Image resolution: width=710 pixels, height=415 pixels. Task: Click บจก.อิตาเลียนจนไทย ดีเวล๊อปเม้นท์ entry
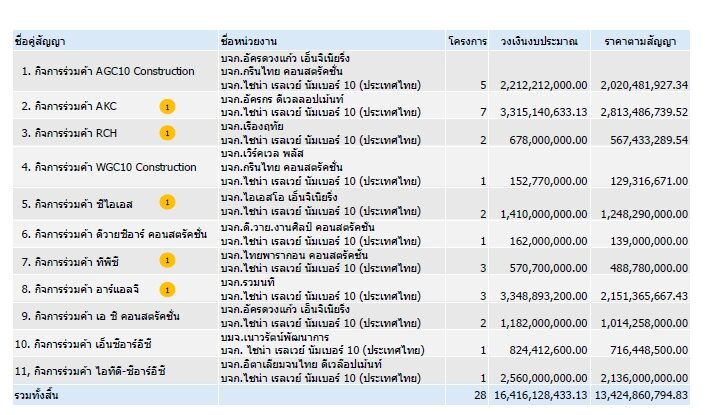coord(301,364)
